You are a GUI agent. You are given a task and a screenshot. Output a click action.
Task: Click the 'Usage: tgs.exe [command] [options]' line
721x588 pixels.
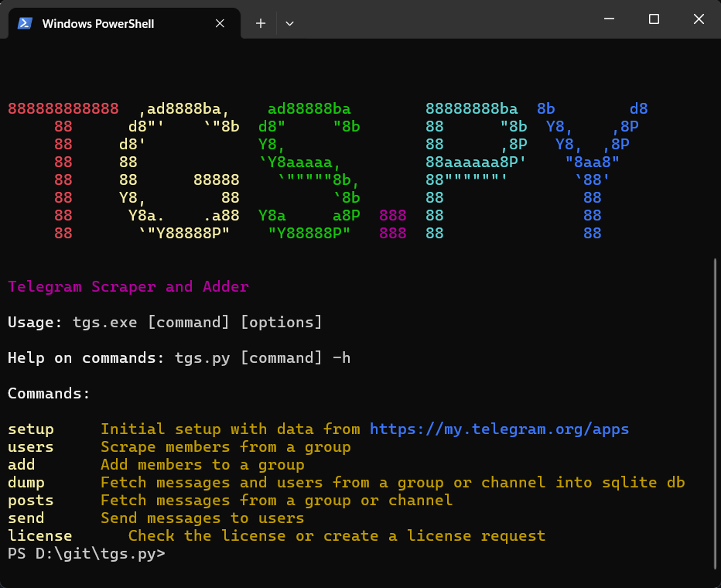click(165, 323)
